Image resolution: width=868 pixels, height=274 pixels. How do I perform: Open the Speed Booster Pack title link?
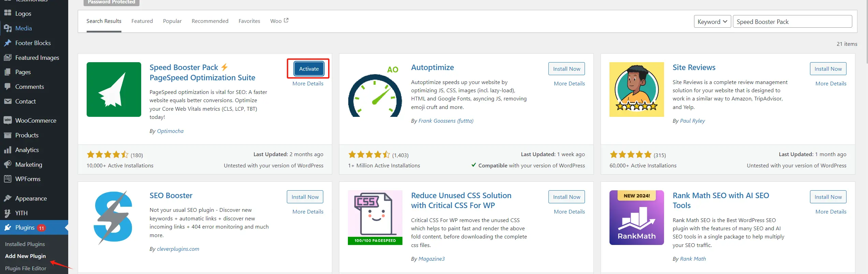click(x=202, y=72)
